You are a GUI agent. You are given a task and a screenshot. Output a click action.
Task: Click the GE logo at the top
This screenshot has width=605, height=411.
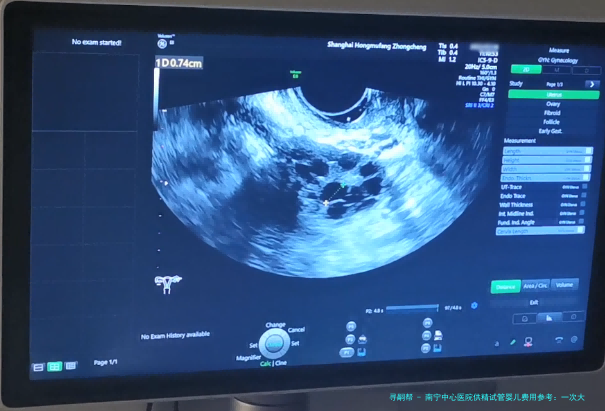point(159,43)
